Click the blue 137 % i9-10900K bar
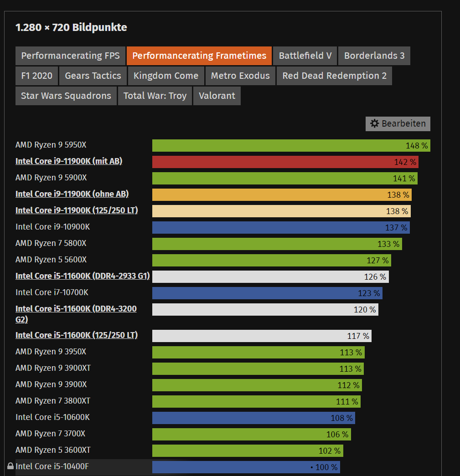This screenshot has width=460, height=476. (x=281, y=227)
